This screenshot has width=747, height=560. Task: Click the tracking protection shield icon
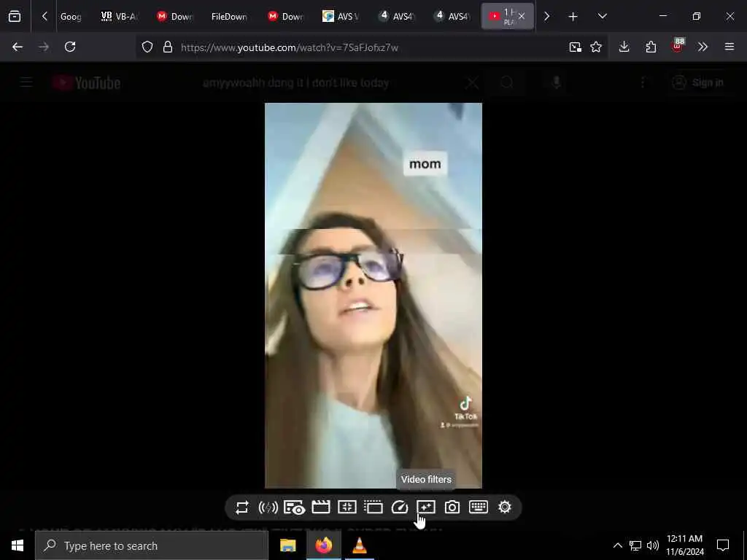click(147, 47)
